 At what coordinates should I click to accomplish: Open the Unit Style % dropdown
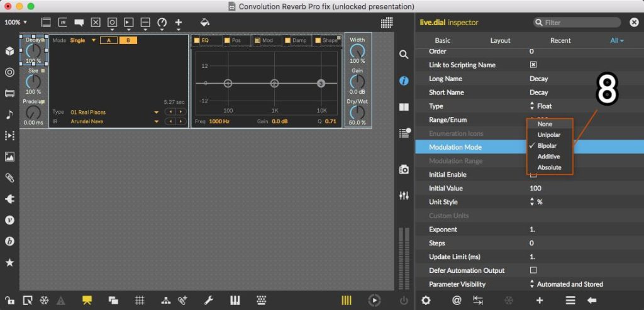536,202
